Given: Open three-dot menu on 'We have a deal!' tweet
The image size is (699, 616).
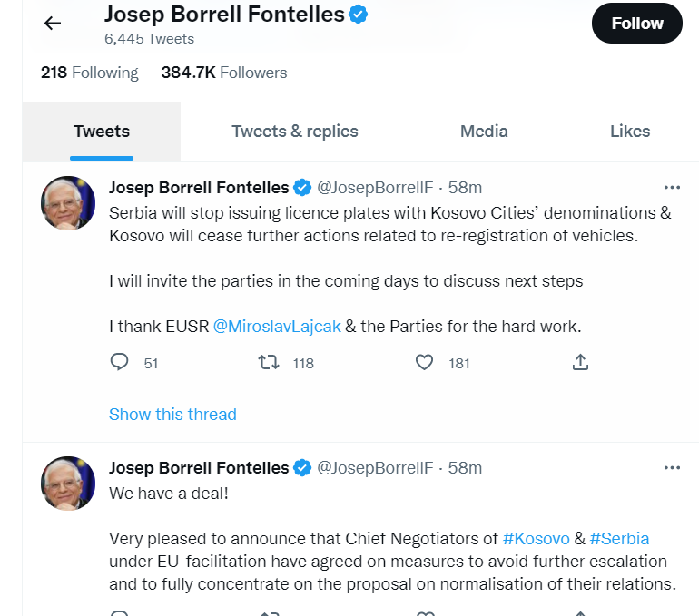Looking at the screenshot, I should 672,468.
